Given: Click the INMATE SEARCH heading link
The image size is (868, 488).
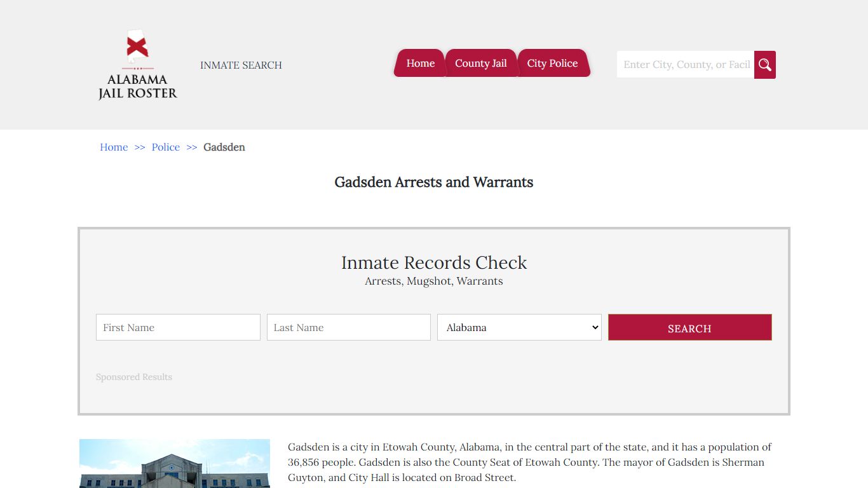Looking at the screenshot, I should tap(241, 65).
